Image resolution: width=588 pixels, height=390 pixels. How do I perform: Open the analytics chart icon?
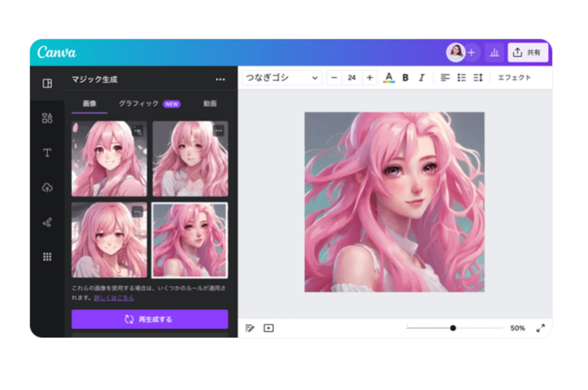[494, 52]
